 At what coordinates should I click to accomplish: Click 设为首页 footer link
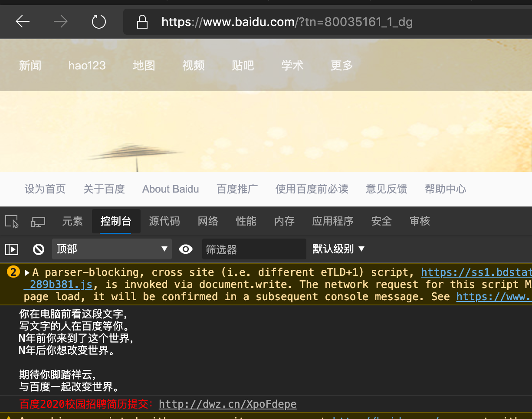pos(45,189)
